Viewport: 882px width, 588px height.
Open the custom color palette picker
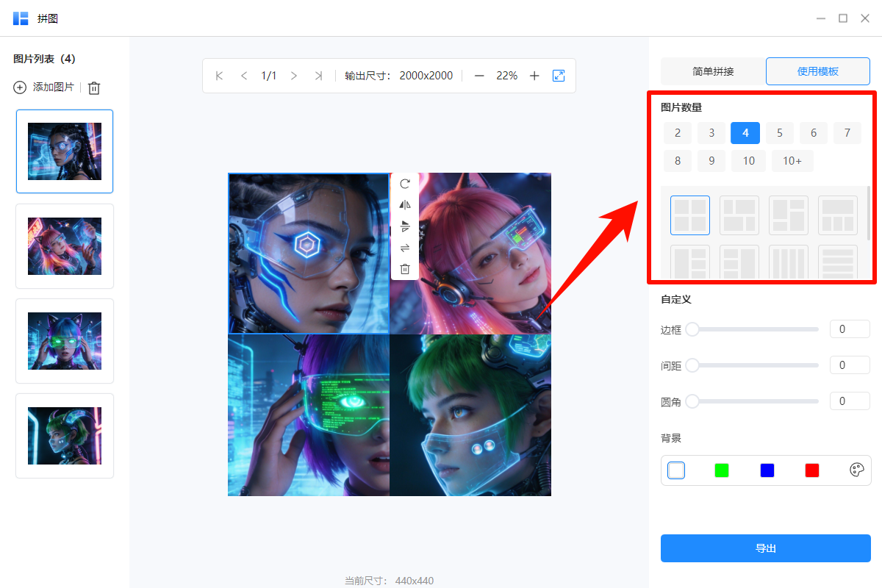pos(857,470)
